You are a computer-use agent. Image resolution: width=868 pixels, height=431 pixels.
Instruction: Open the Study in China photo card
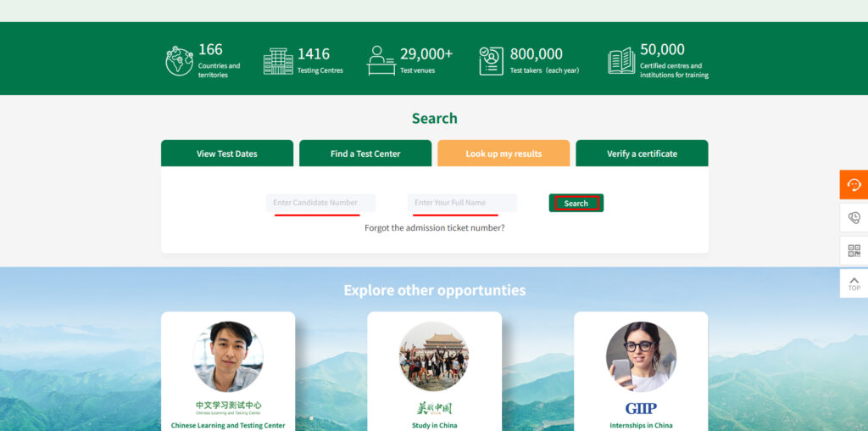click(434, 373)
